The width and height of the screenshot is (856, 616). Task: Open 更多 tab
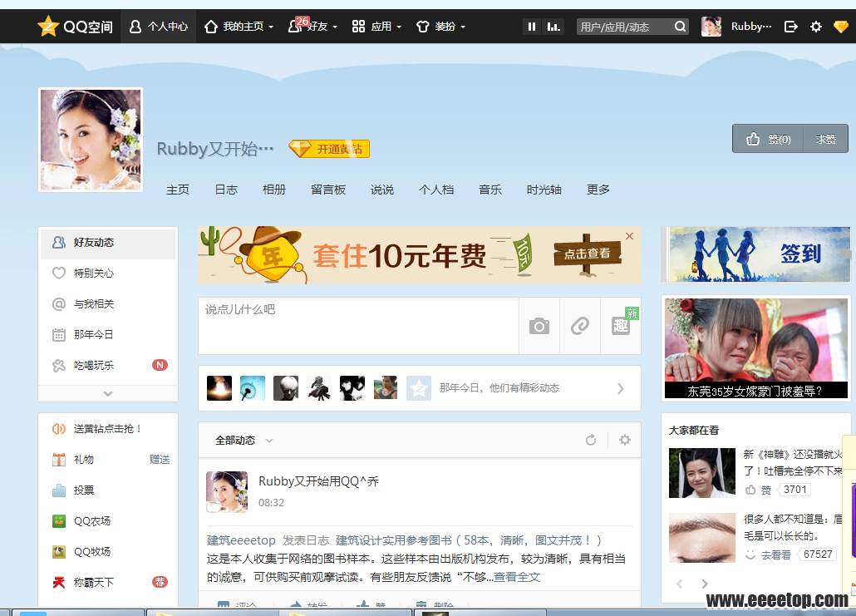[598, 190]
